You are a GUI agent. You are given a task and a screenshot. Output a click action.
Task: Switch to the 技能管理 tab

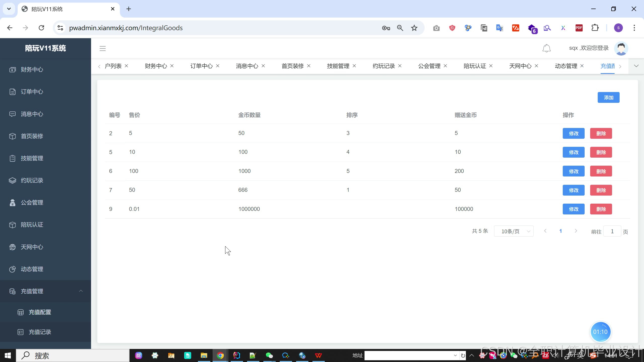pos(338,66)
